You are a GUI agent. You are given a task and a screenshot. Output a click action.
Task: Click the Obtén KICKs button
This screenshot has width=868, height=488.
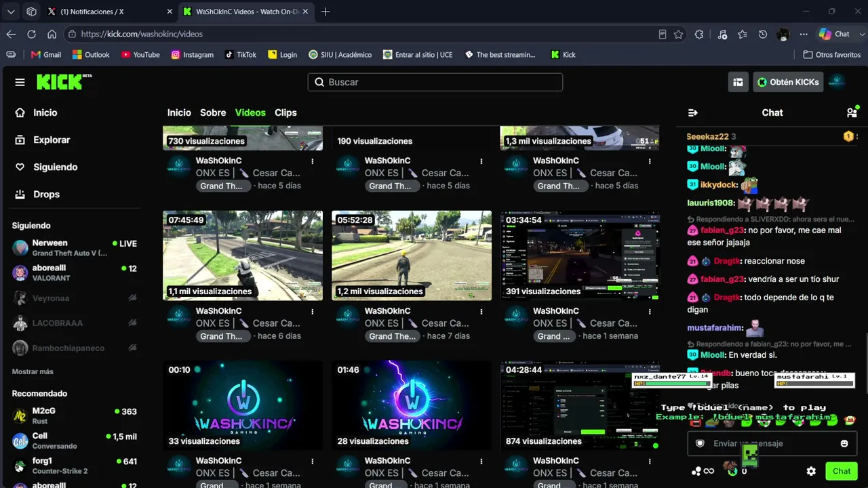click(788, 82)
